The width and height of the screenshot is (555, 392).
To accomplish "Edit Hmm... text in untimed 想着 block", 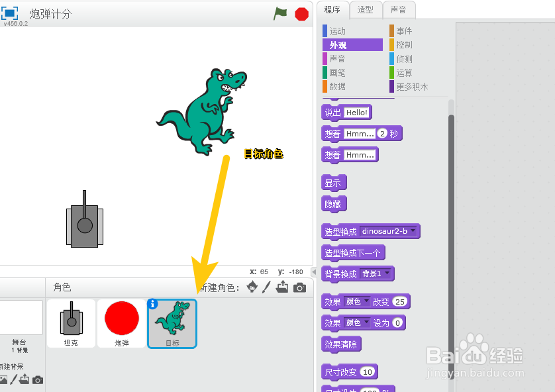I will click(x=360, y=154).
